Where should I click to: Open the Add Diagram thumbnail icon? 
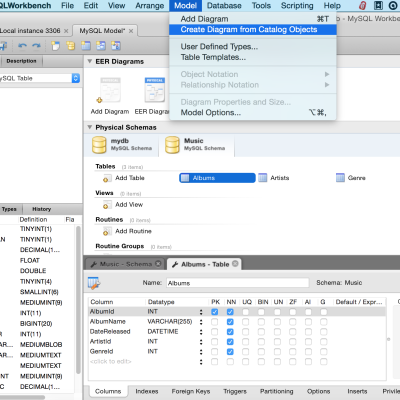point(110,90)
